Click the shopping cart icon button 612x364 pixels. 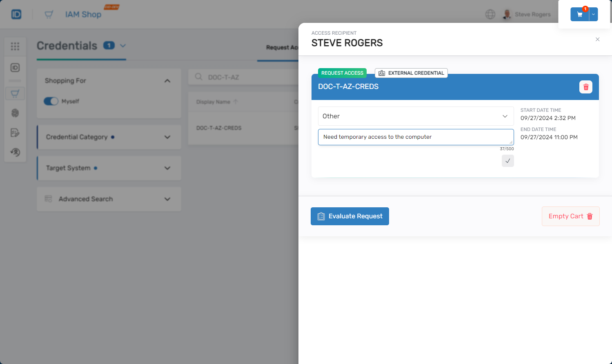pos(579,14)
